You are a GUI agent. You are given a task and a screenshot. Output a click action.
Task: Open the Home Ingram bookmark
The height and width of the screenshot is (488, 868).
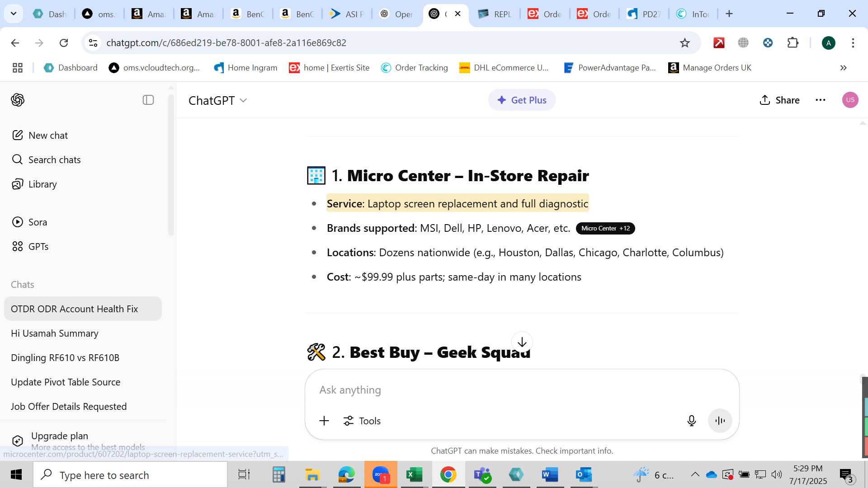point(246,68)
